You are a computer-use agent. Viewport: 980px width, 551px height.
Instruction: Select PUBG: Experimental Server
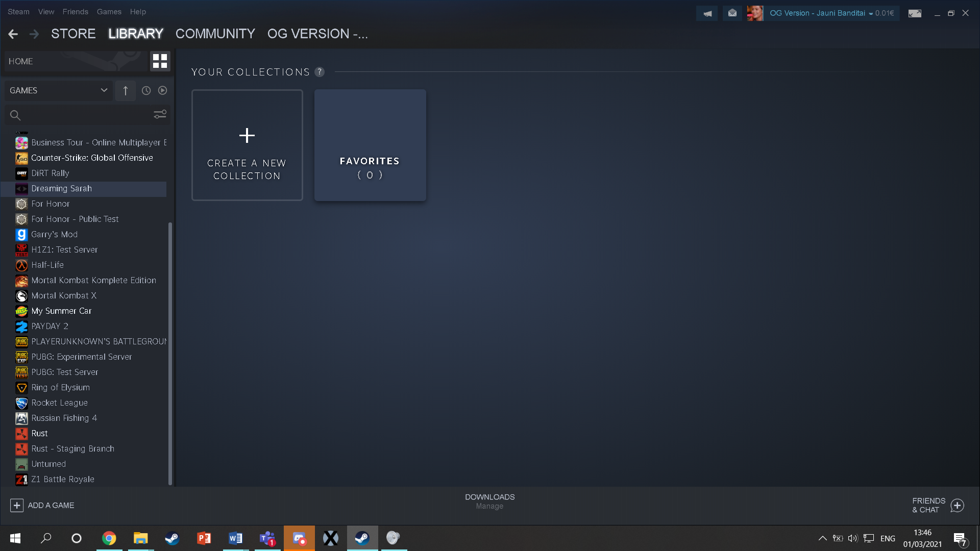click(x=82, y=357)
